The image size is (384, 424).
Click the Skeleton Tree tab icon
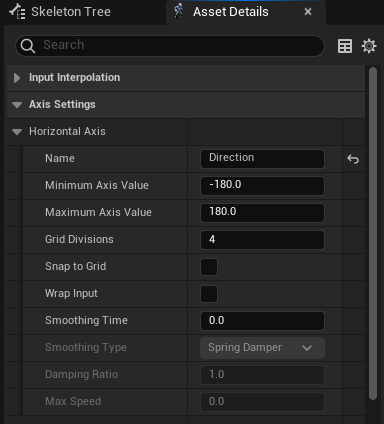pyautogui.click(x=17, y=12)
